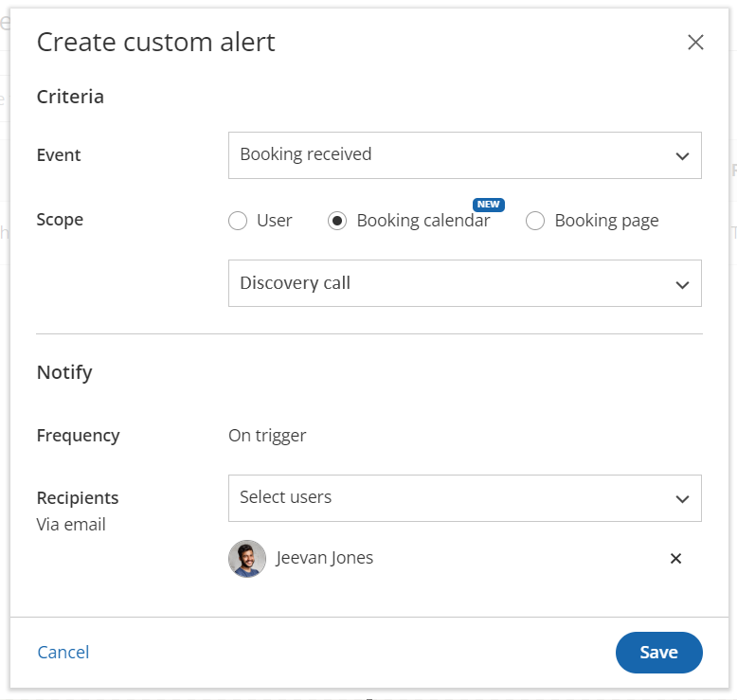The height and width of the screenshot is (700, 737).
Task: Cancel creating the custom alert
Action: (63, 653)
